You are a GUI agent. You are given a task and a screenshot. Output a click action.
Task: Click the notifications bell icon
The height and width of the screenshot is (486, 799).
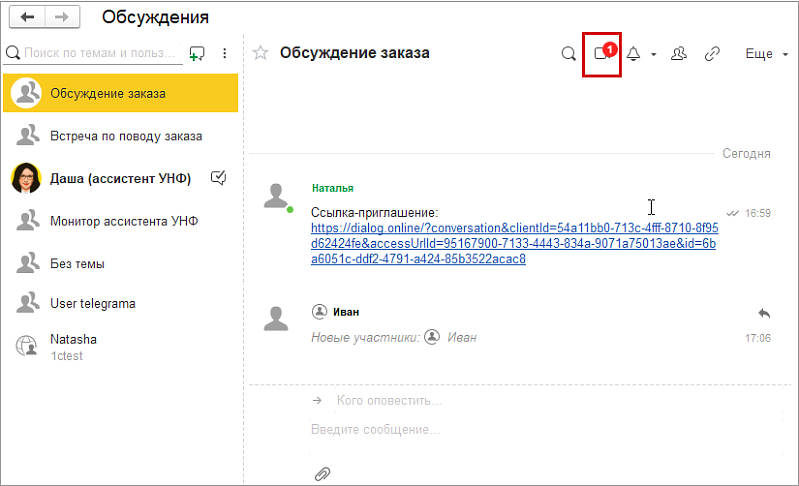click(x=633, y=53)
